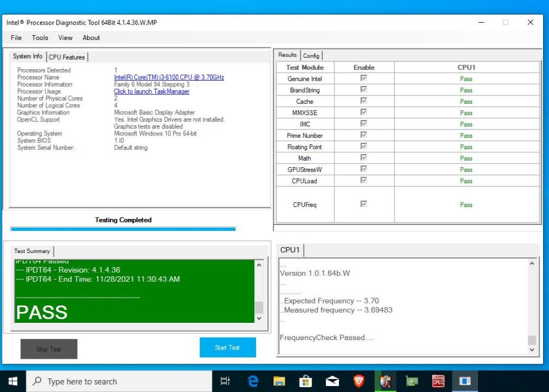Select the System Info tab
Viewport: 549px width, 392px height.
coord(27,56)
